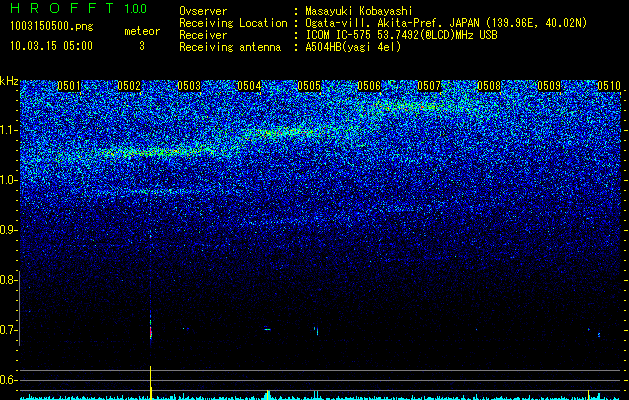629x400 pixels.
Task: Click the 1.0 frequency axis label
Action: [8, 180]
